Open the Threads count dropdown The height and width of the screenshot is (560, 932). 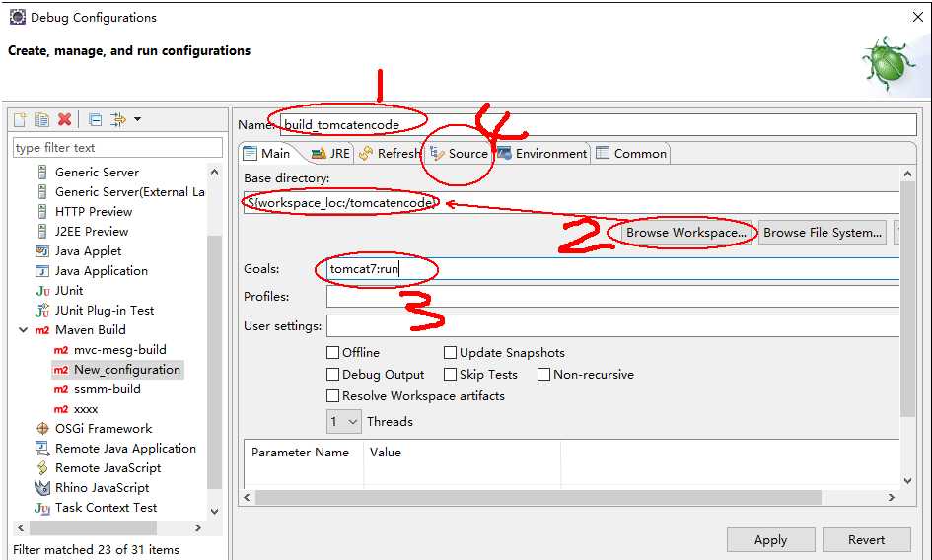coord(343,422)
